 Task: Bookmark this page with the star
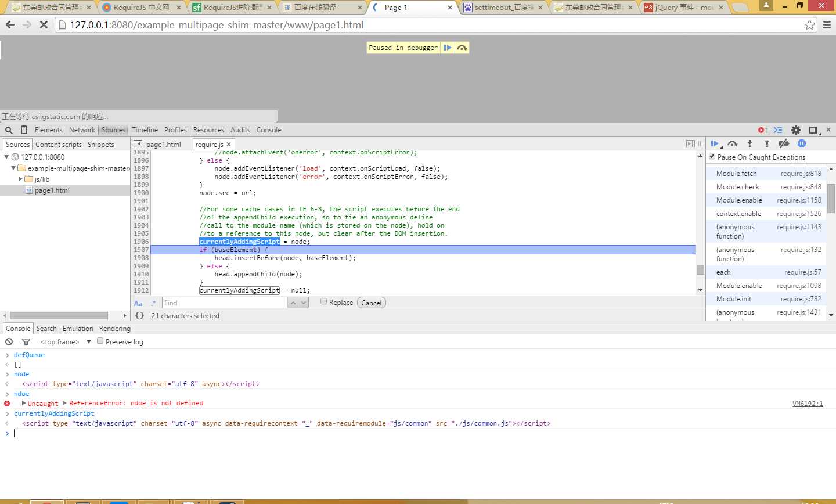point(809,24)
